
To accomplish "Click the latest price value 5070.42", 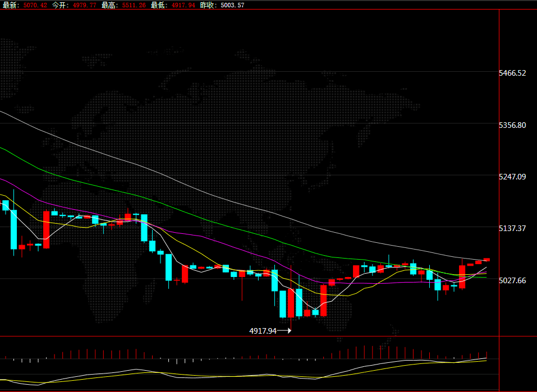I will pyautogui.click(x=35, y=5).
